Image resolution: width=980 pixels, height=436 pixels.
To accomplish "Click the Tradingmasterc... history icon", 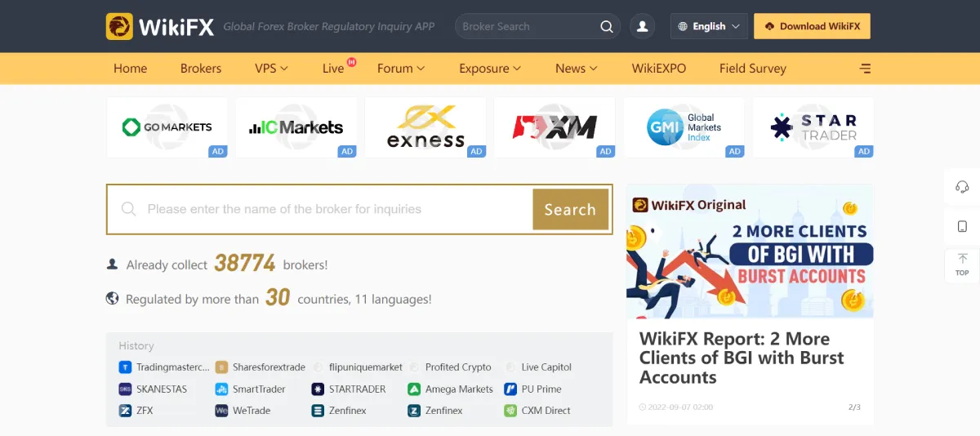I will click(x=125, y=367).
